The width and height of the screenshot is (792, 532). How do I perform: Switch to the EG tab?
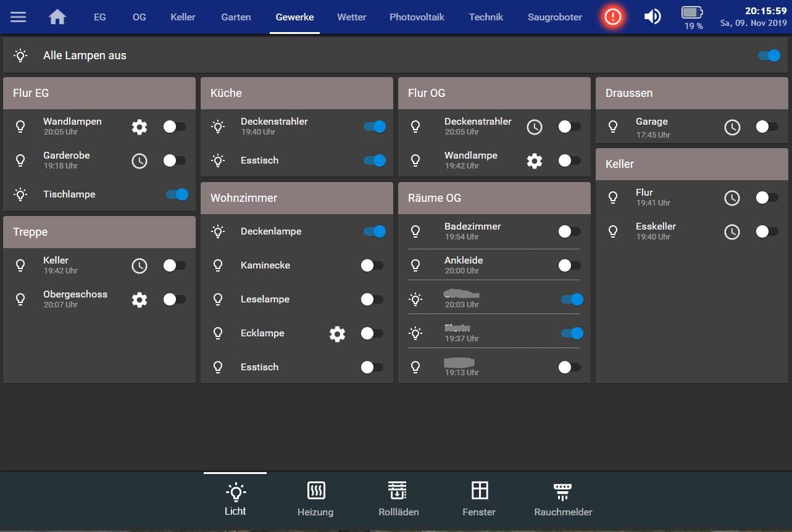point(100,17)
